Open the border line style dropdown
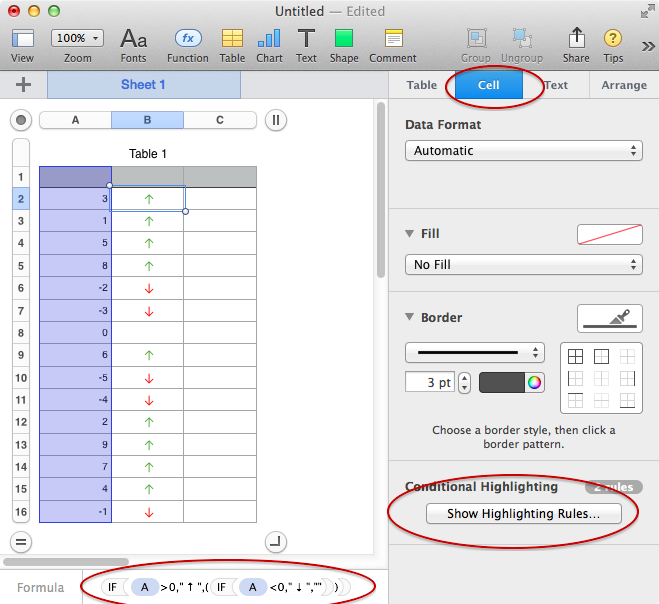This screenshot has height=604, width=659. 475,352
